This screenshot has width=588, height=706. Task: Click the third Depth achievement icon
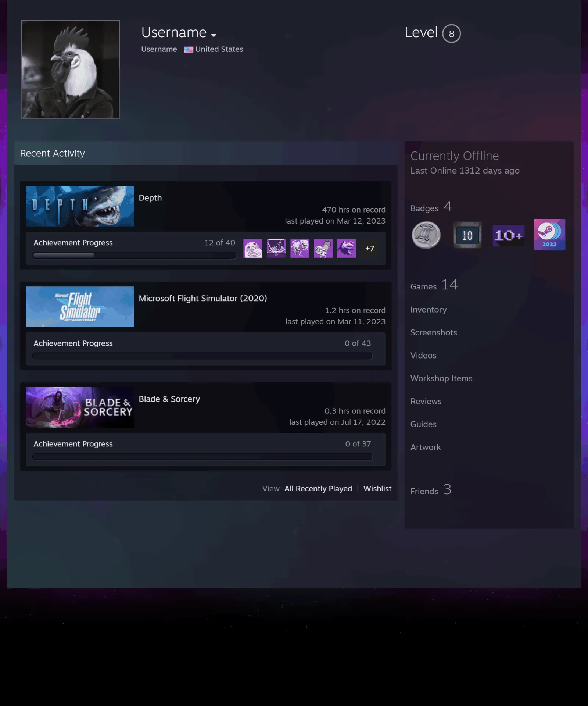coord(300,248)
